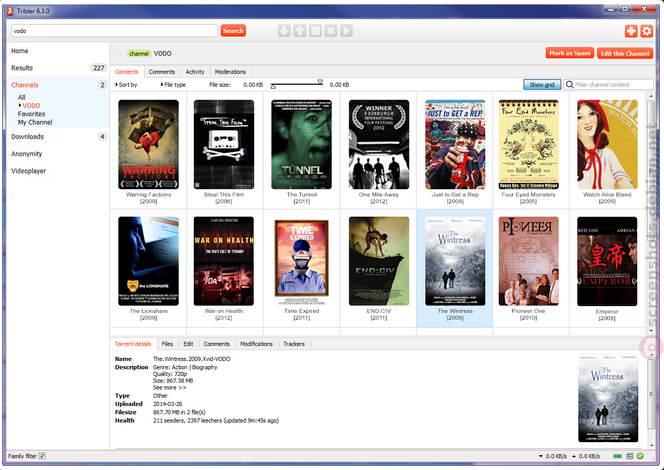Click the search box containing vodo
The image size is (664, 470).
(114, 30)
